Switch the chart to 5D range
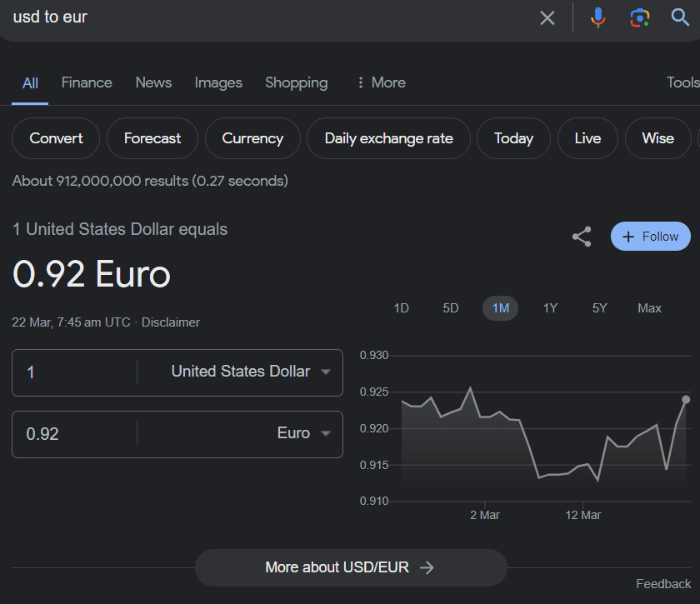The height and width of the screenshot is (604, 700). tap(451, 308)
